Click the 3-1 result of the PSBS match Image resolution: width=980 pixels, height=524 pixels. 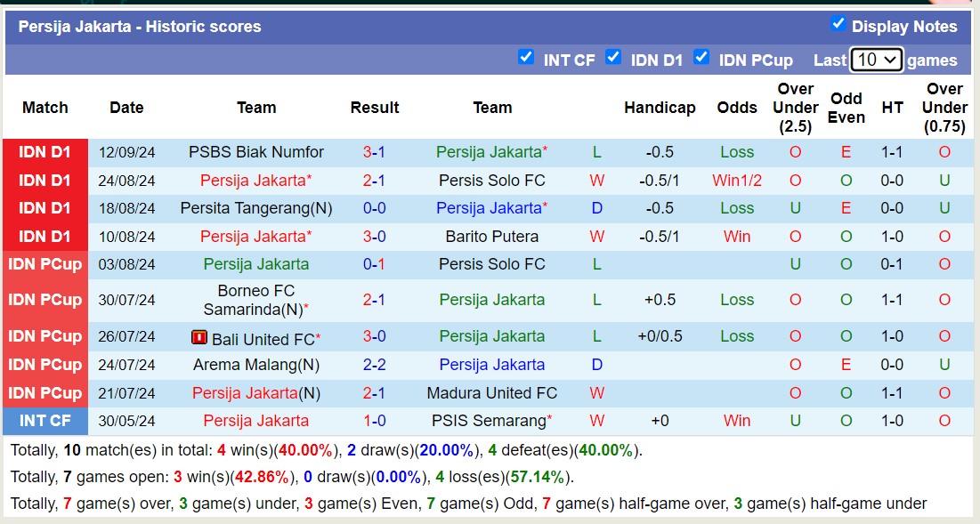(375, 152)
